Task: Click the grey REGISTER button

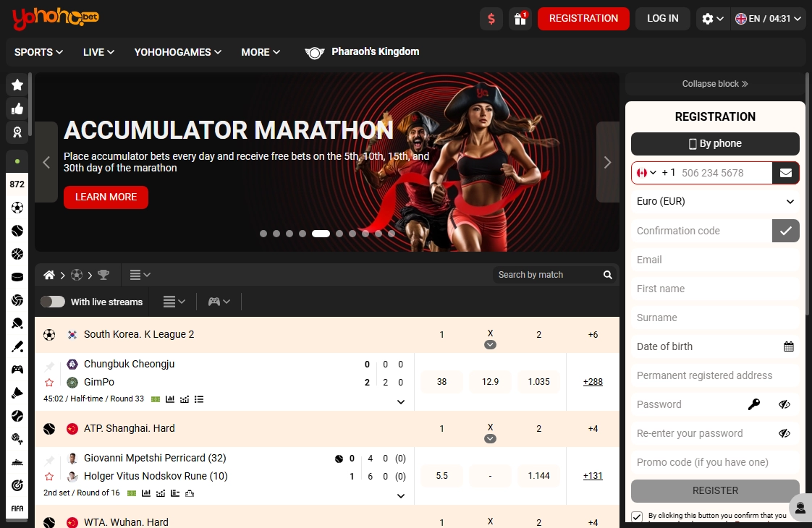Action: click(x=715, y=490)
